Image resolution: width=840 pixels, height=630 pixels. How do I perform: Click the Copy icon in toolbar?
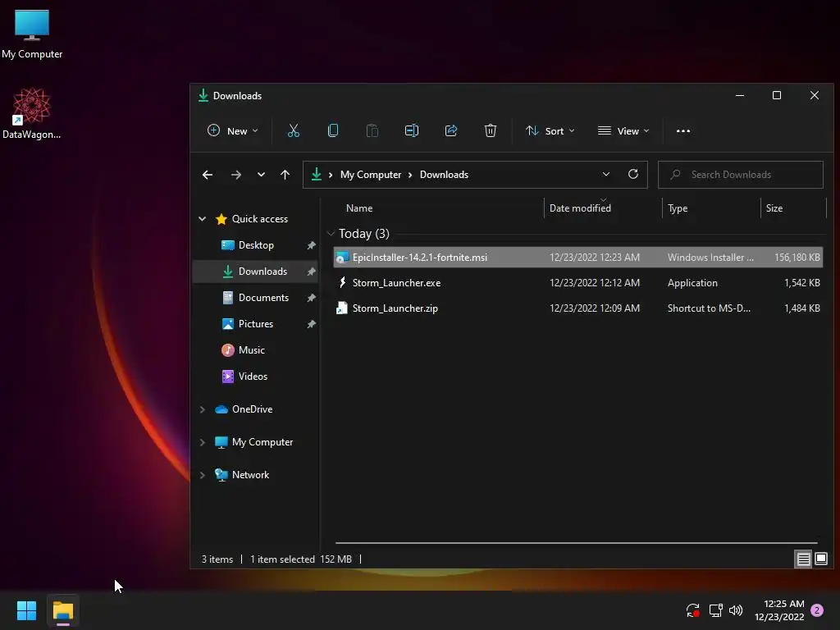[x=333, y=130]
